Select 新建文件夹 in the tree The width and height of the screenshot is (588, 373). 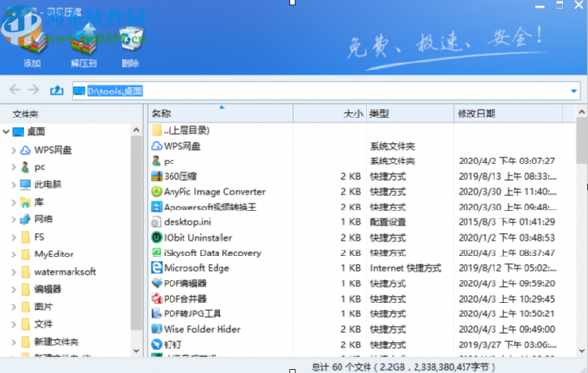[57, 342]
